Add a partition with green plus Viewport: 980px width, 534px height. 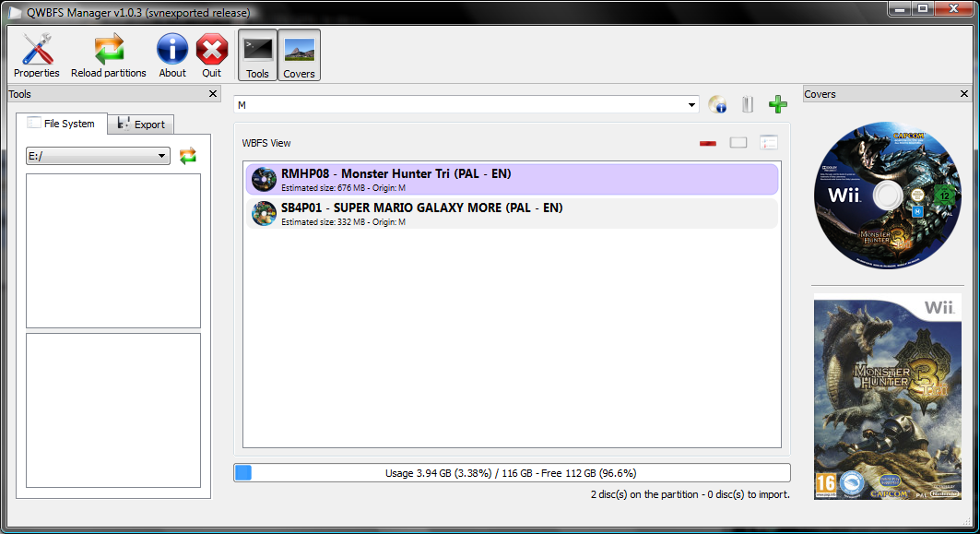click(777, 104)
